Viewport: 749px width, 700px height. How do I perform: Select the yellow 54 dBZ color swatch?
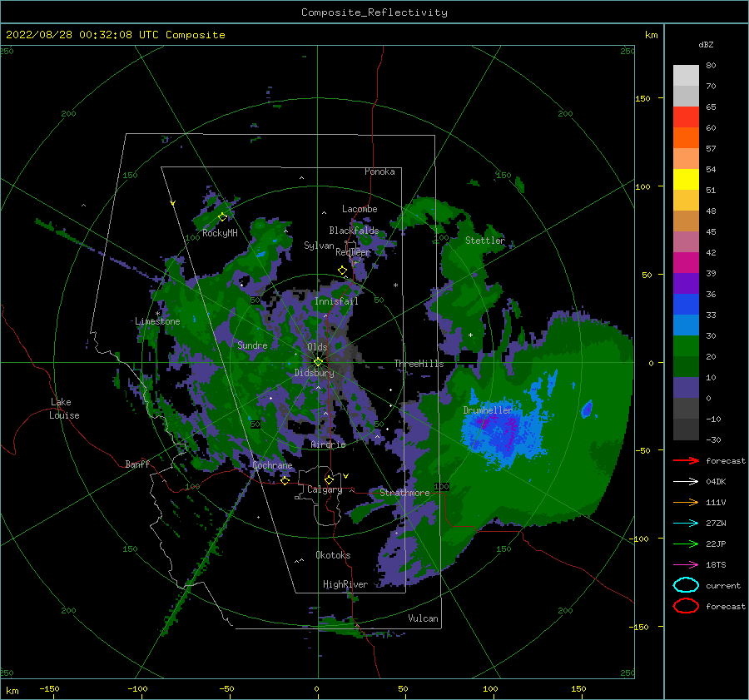tap(686, 179)
